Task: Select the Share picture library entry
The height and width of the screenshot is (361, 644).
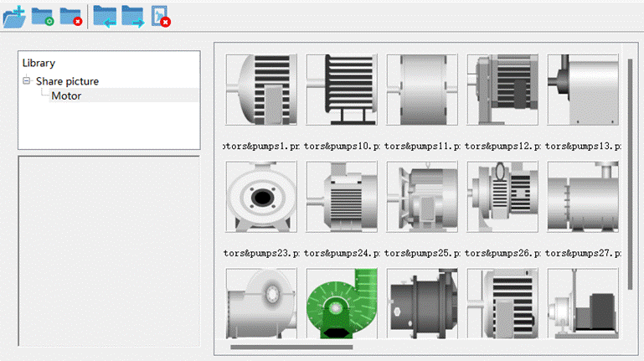Action: (67, 81)
